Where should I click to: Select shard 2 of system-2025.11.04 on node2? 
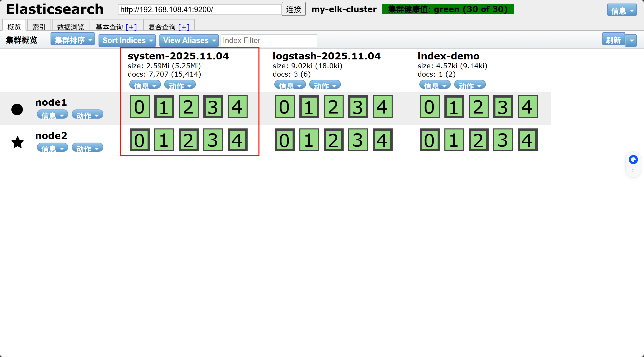click(x=189, y=140)
